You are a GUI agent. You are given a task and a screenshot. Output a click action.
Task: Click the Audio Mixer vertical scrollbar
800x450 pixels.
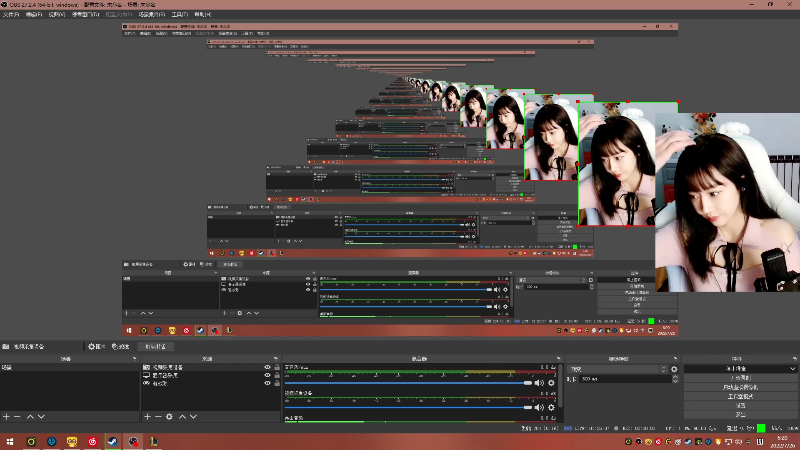(x=560, y=386)
